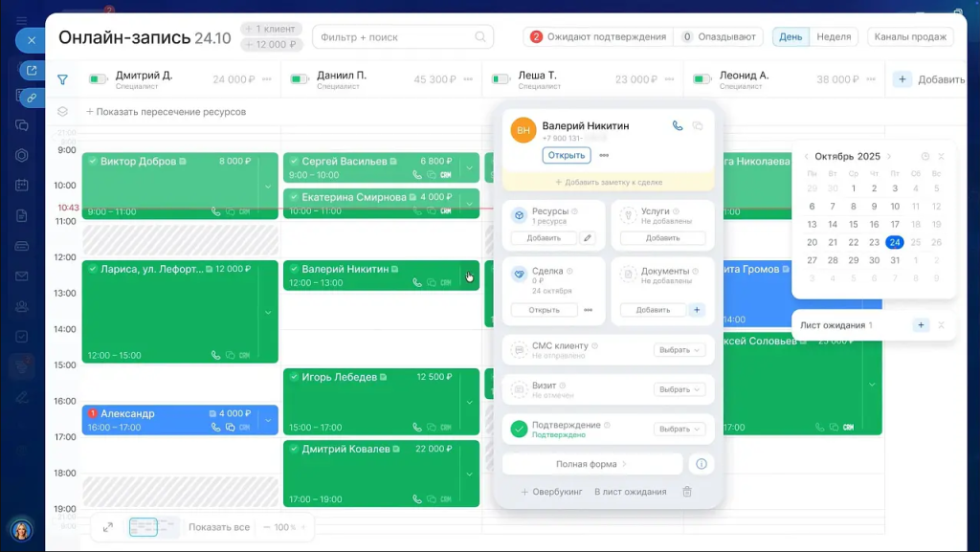Image resolution: width=980 pixels, height=552 pixels.
Task: Click the plus icon in the Документы card
Action: (697, 310)
